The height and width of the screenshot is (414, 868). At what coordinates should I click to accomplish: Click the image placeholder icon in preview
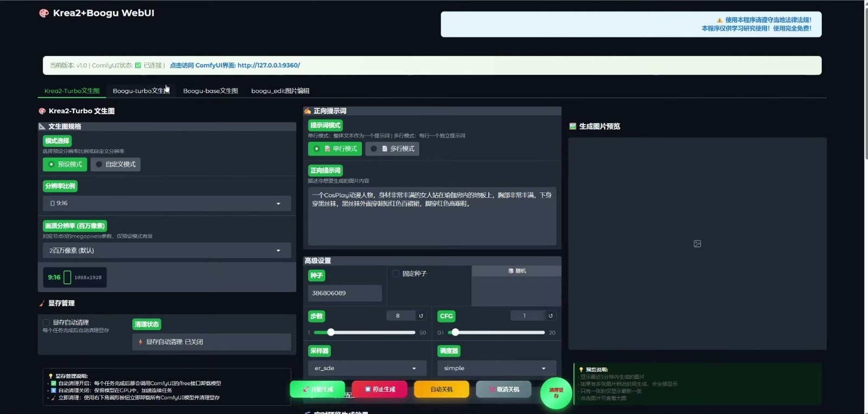coord(697,244)
